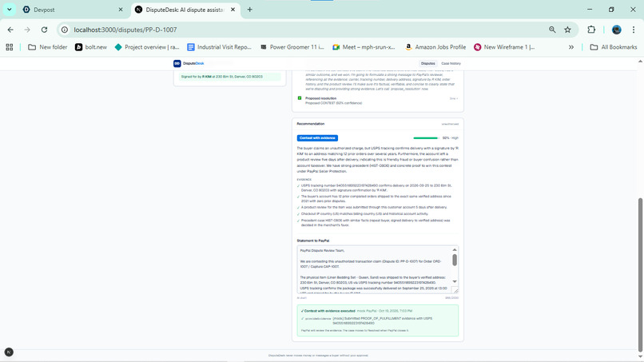Viewport: 644px width, 362px height.
Task: Open the All Bookmarks folder
Action: coord(614,47)
